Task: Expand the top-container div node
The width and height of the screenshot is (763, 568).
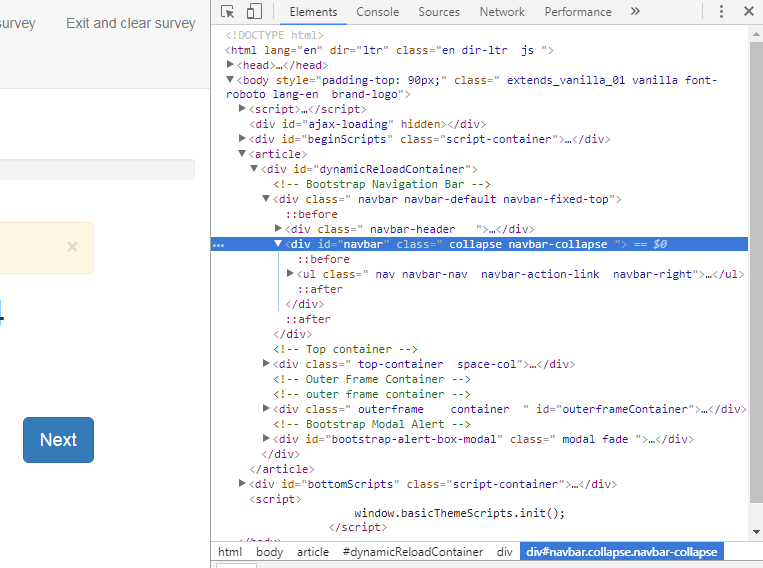Action: [x=267, y=364]
